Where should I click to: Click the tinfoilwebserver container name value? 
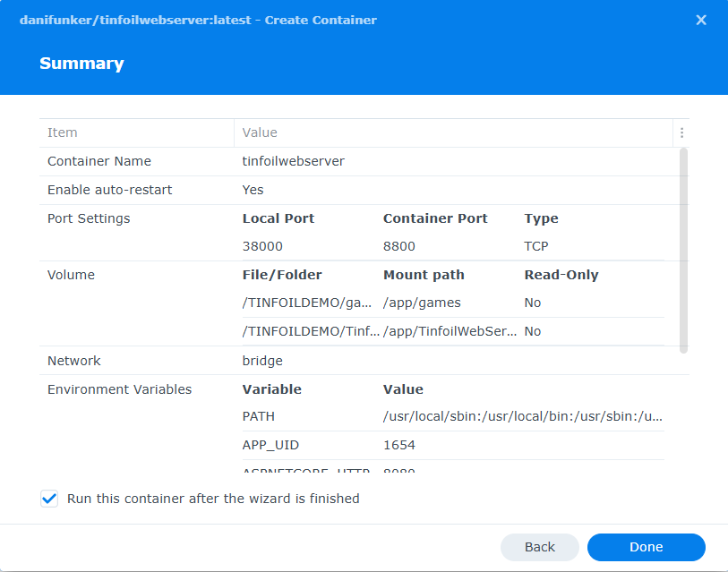[294, 161]
